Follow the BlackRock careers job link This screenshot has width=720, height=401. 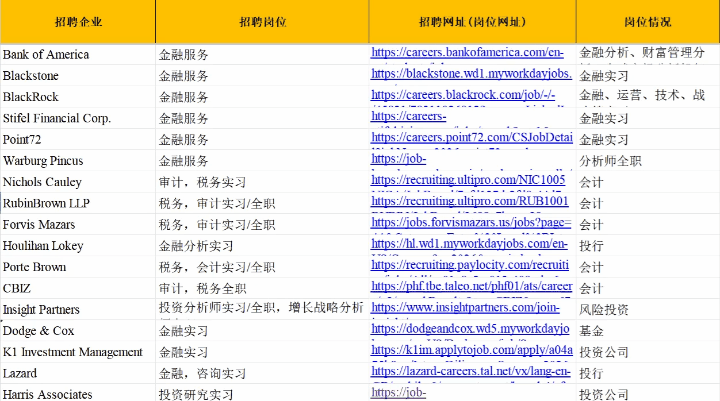pos(463,95)
